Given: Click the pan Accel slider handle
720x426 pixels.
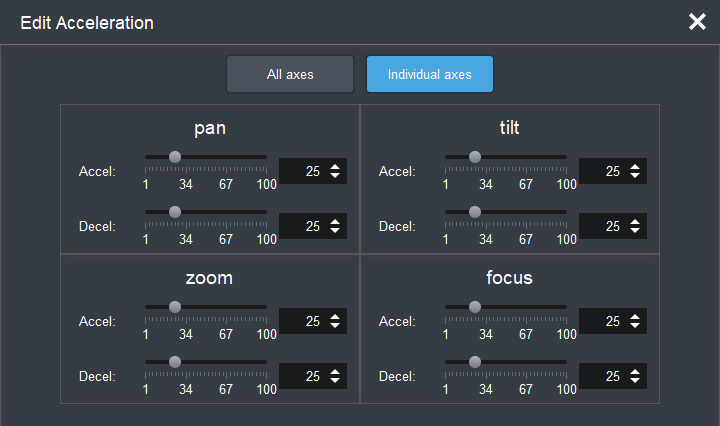Looking at the screenshot, I should (175, 157).
